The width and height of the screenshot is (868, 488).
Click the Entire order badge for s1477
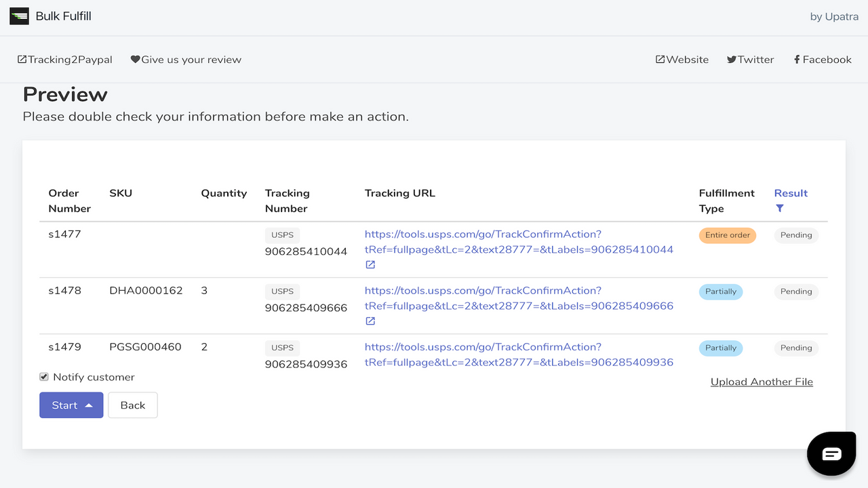(x=728, y=235)
